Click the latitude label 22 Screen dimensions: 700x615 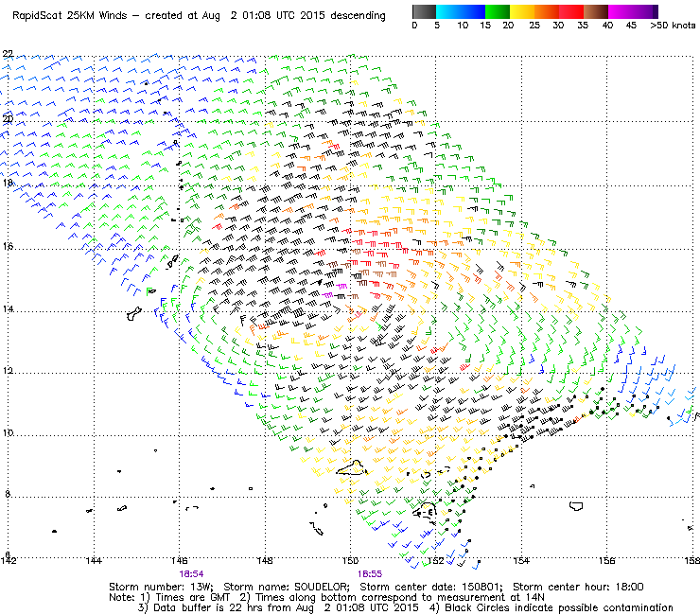tap(8, 54)
